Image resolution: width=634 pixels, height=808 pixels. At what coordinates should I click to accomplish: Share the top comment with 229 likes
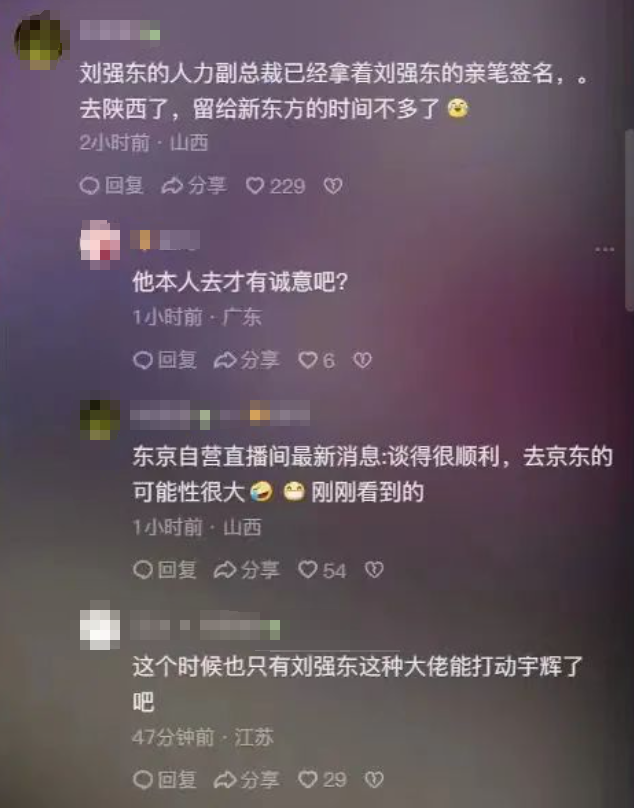(194, 186)
